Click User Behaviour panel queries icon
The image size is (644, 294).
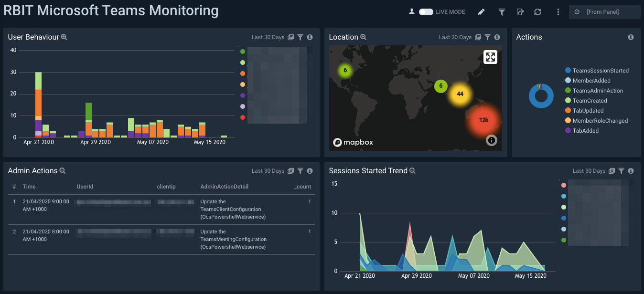point(291,37)
